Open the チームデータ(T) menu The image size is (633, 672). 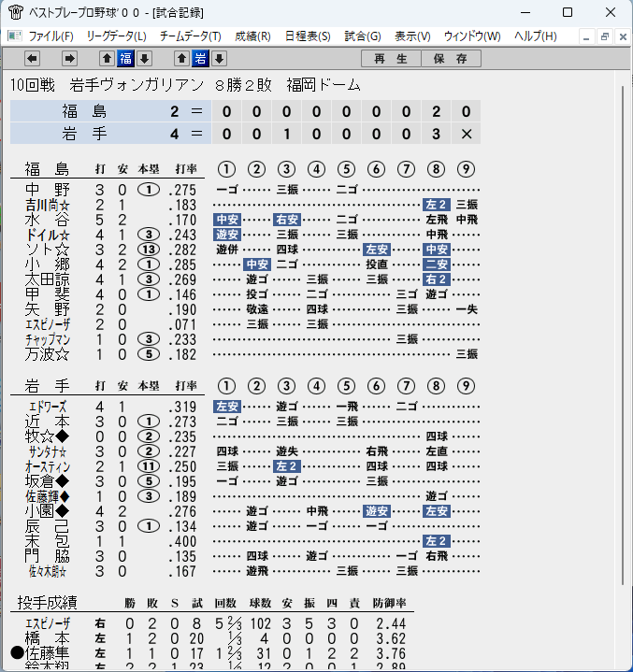190,36
